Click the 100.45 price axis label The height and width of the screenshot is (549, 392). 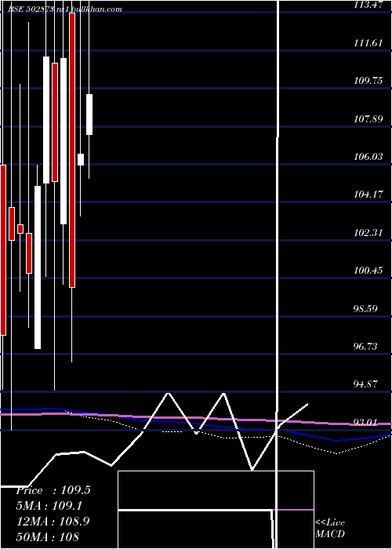tap(368, 271)
